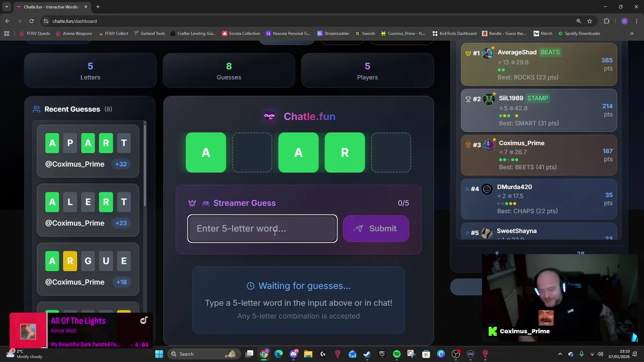The width and height of the screenshot is (644, 362).
Task: Click SiiL1989 avatar icon
Action: tap(489, 99)
